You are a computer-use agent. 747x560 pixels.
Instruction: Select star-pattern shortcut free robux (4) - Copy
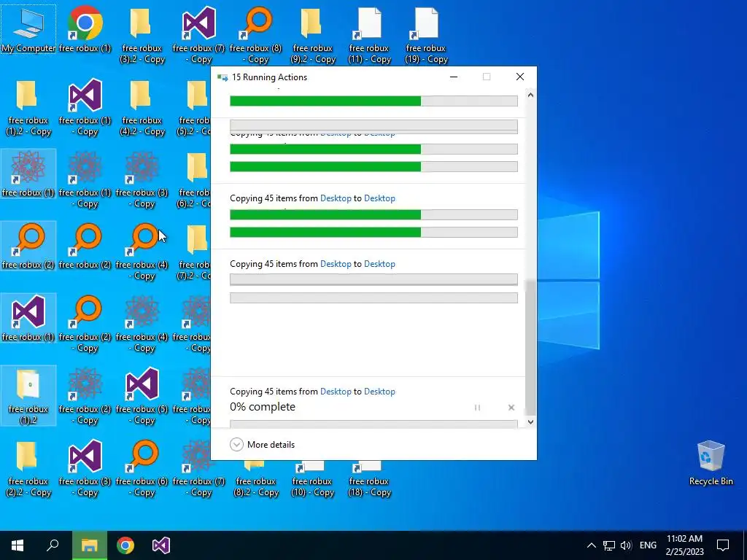(142, 324)
